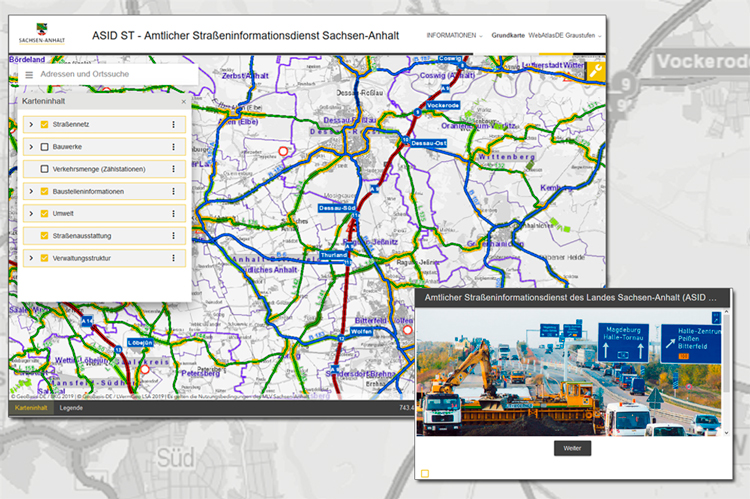This screenshot has height=499, width=750.
Task: Click the Dessau-Süd junction label on map
Action: pos(337,208)
